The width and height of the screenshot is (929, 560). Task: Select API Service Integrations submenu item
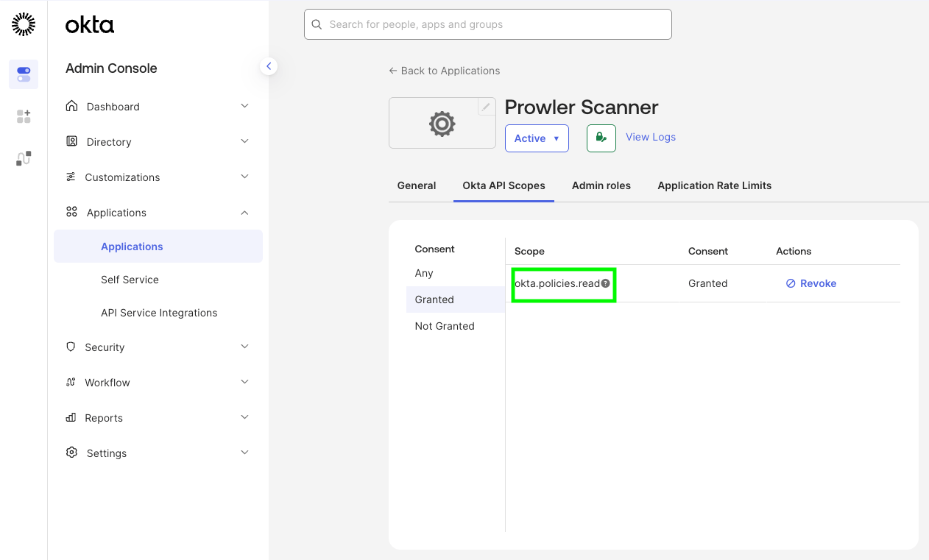tap(158, 313)
